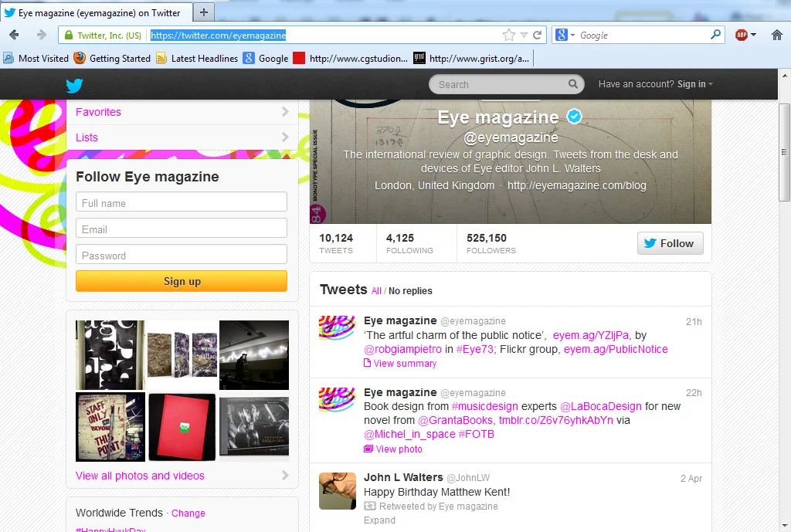Screen dimensions: 791x532
Task: Open eyem.ag/YZljPa link
Action: (591, 335)
